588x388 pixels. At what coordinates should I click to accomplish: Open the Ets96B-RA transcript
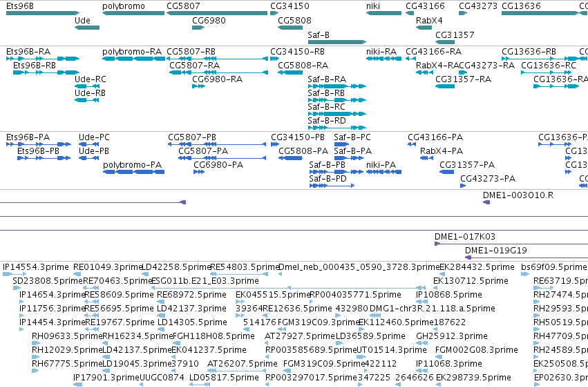[x=43, y=59]
